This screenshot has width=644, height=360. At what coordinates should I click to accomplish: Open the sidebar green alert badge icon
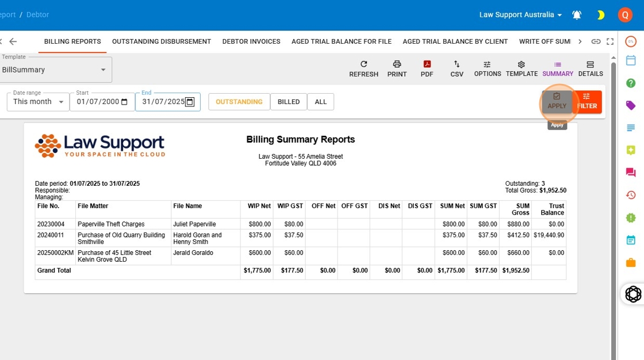pos(630,217)
